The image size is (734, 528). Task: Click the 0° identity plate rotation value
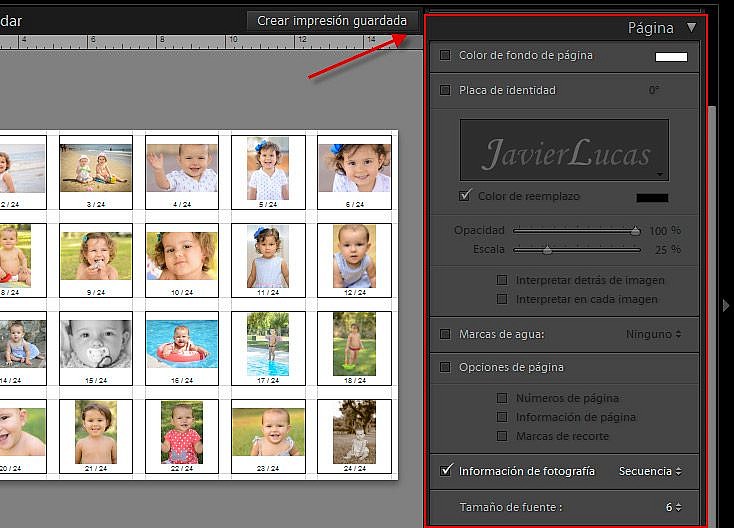click(x=654, y=90)
